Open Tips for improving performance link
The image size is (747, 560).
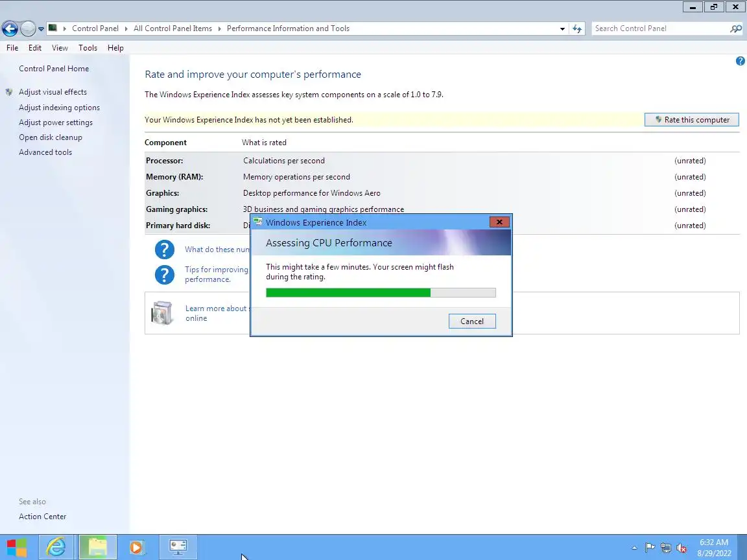click(x=217, y=274)
